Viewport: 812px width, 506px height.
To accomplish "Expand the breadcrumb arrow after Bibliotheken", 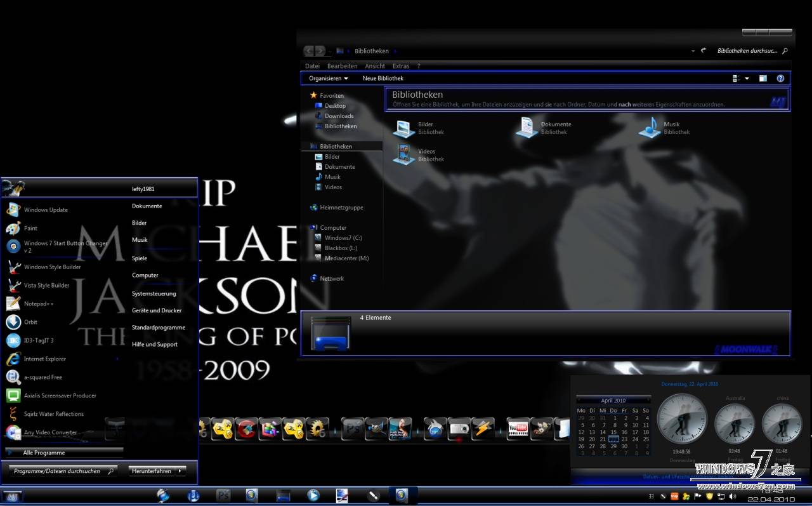I will tap(395, 51).
